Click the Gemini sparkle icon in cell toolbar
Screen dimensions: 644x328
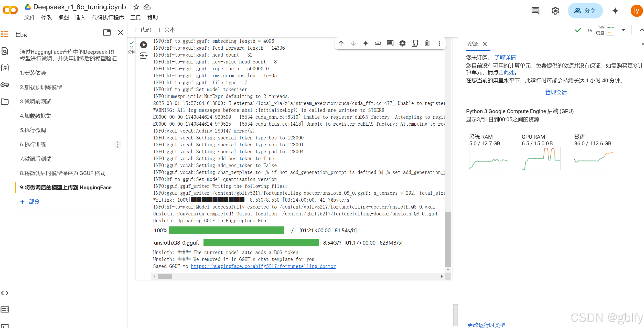click(366, 43)
